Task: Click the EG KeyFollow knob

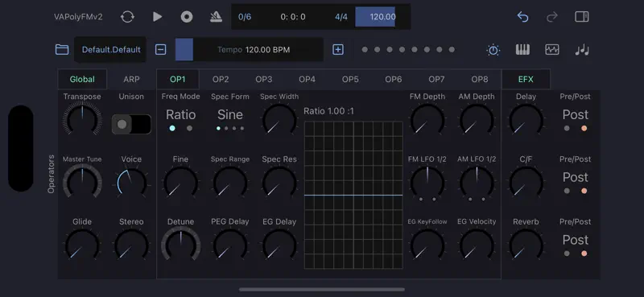Action: coord(427,245)
